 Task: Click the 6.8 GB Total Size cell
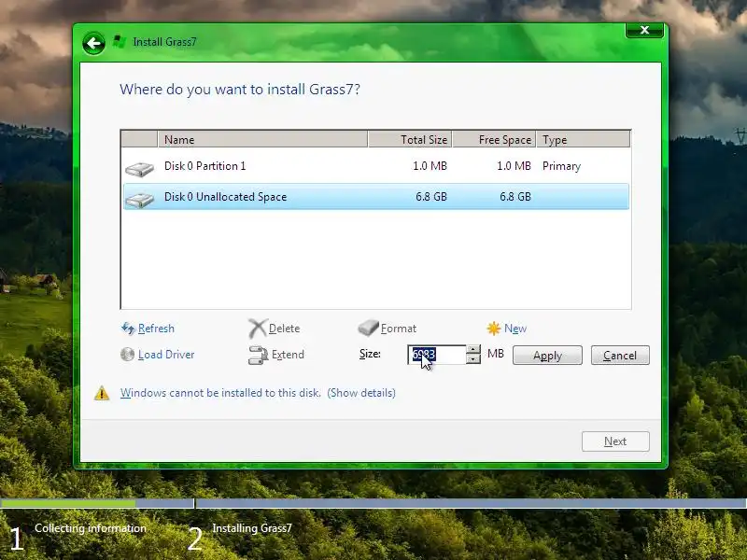(431, 197)
